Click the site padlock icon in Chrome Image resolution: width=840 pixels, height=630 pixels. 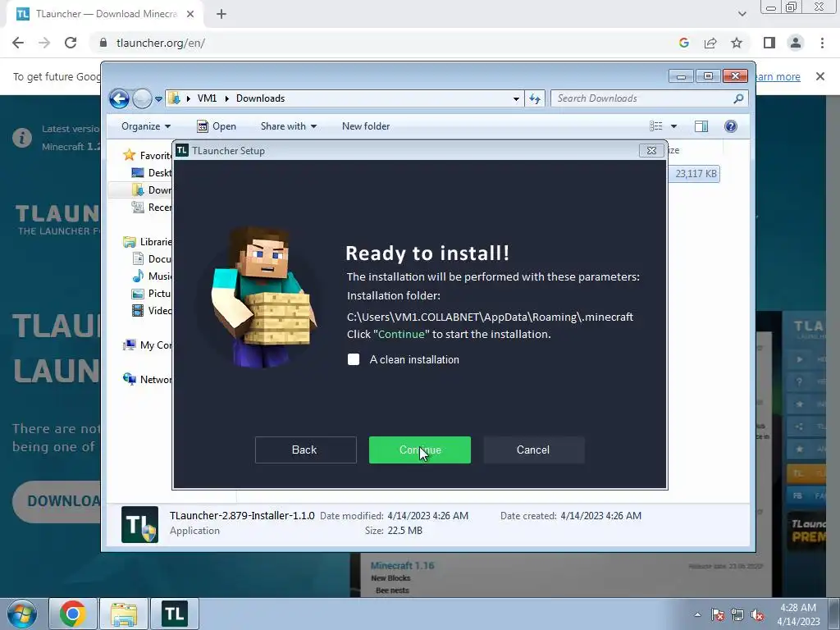(103, 43)
